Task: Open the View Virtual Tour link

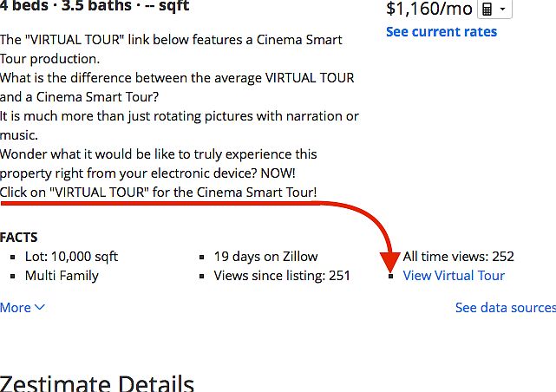Action: [x=454, y=276]
